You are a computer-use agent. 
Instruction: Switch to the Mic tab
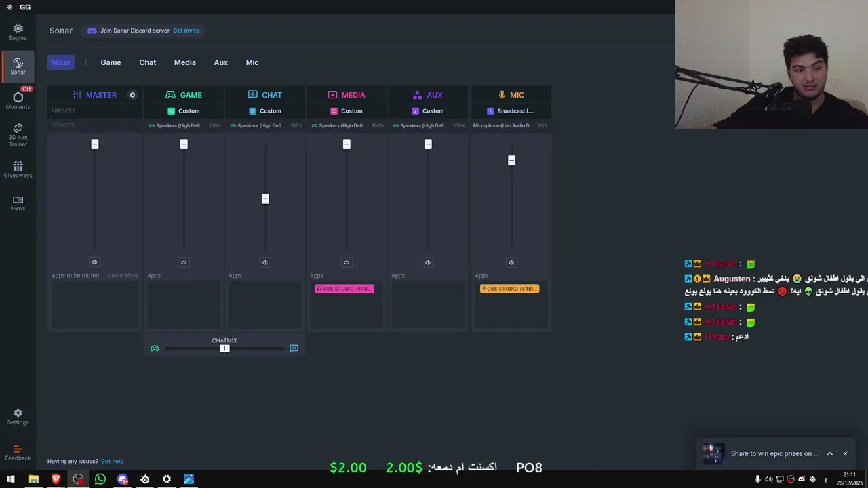(x=252, y=62)
